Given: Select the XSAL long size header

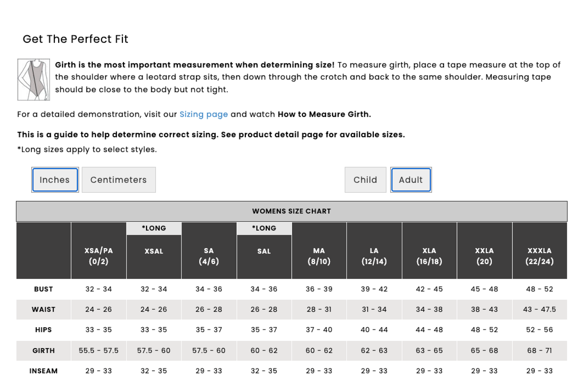Looking at the screenshot, I should click(x=154, y=251).
